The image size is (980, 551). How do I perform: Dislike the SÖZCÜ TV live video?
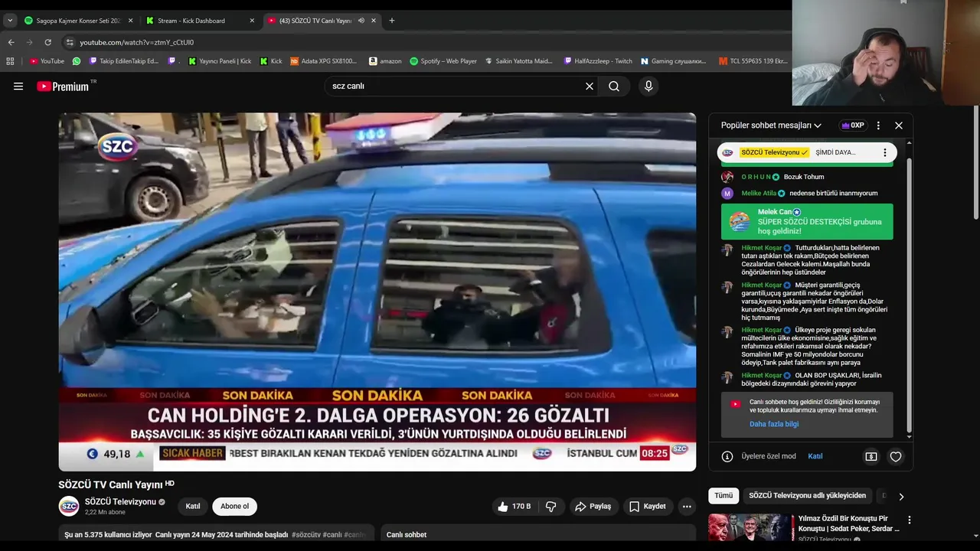coord(550,507)
